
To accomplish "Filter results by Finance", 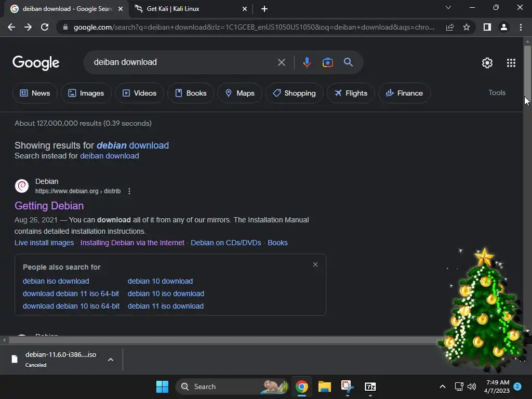I will pyautogui.click(x=404, y=93).
